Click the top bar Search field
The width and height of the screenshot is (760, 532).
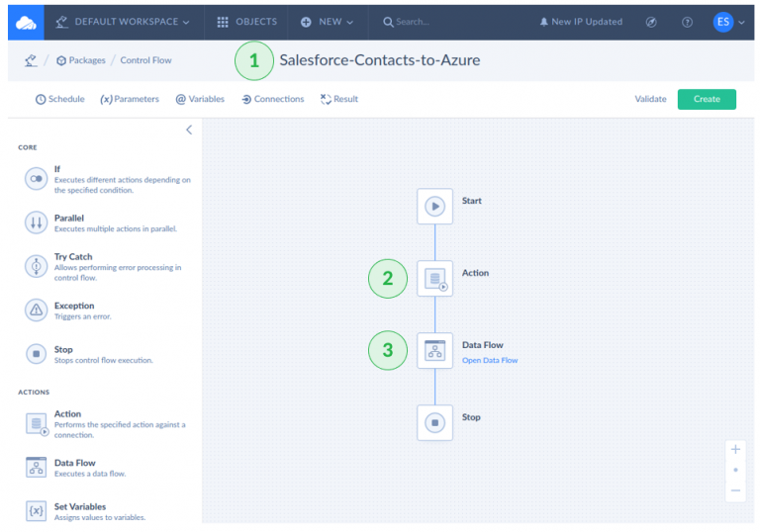pyautogui.click(x=435, y=22)
